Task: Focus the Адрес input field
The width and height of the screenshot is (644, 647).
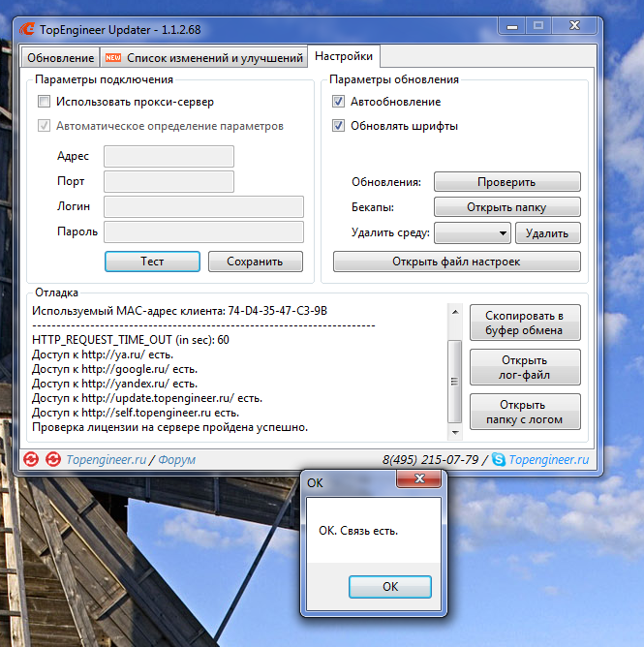Action: 169,156
